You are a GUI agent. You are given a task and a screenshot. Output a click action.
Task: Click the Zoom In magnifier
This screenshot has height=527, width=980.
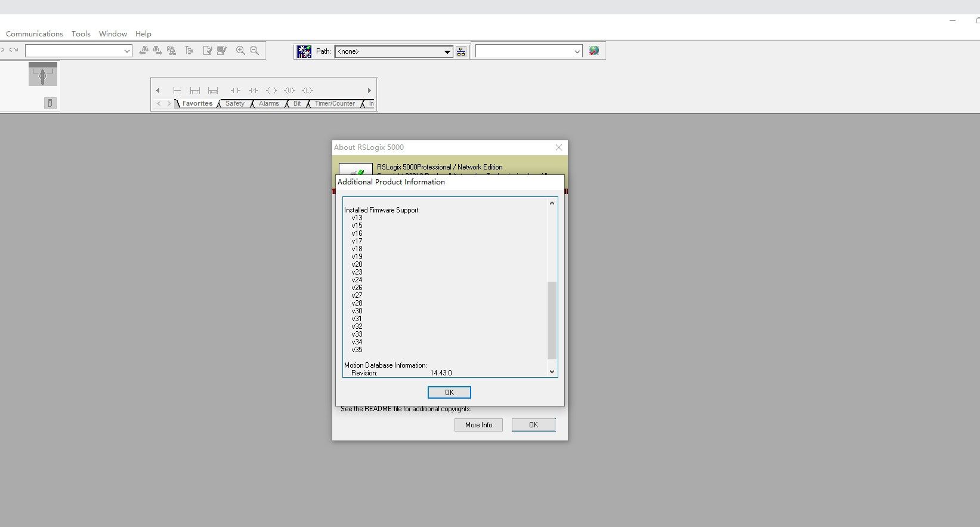(x=240, y=51)
